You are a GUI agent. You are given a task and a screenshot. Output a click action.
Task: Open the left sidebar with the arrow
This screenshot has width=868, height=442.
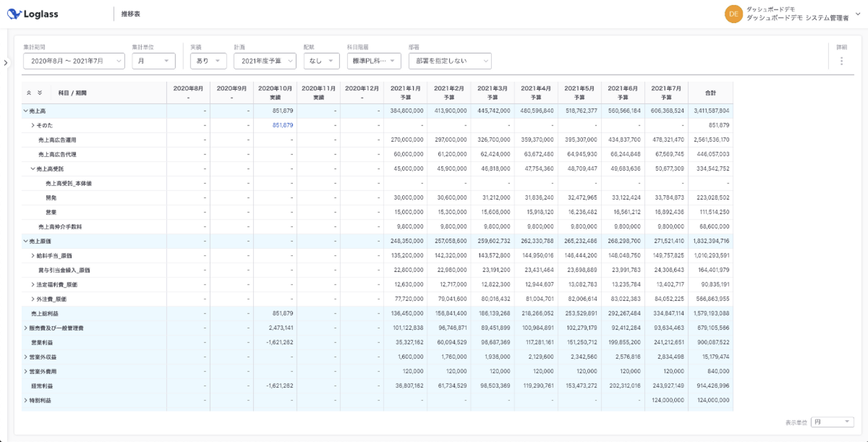click(x=5, y=63)
